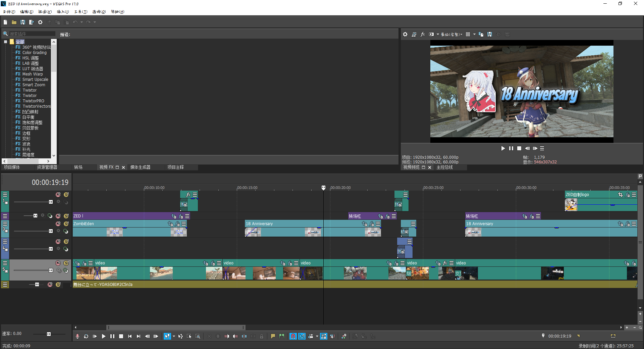Stop playback in the timeline transport bar
Screen dimensions: 644x349
(121, 336)
